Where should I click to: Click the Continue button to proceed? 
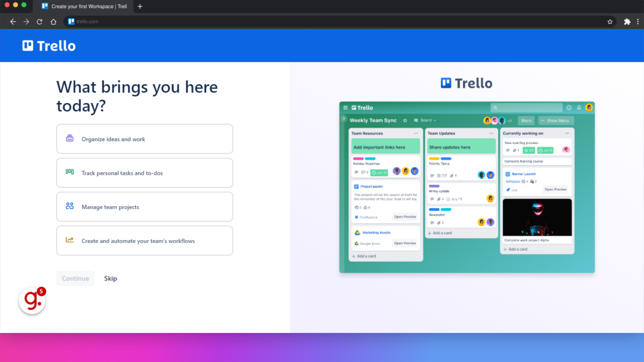click(x=75, y=278)
